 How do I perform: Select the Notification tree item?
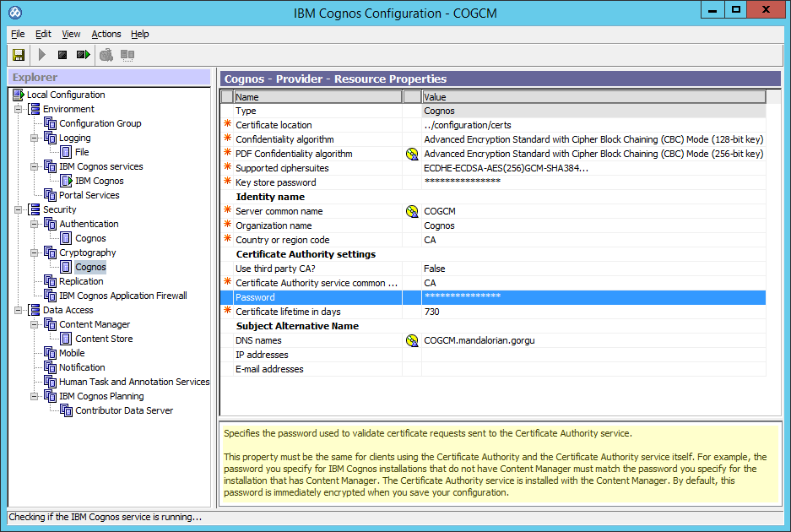pos(82,367)
